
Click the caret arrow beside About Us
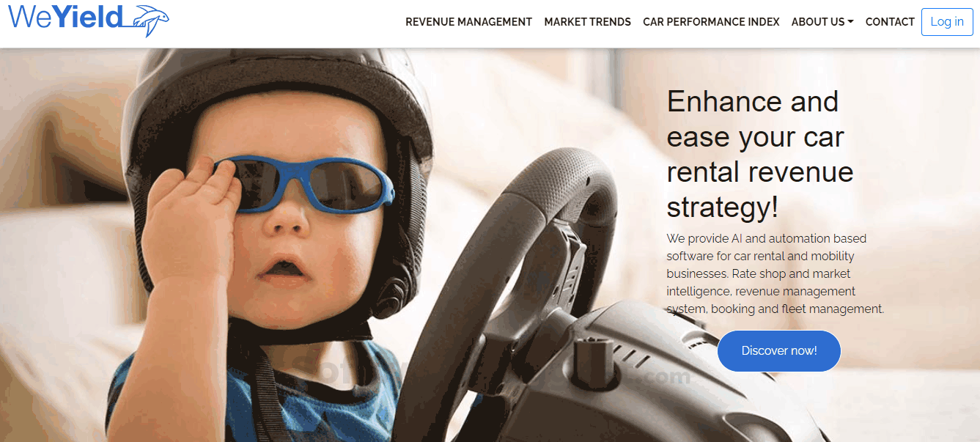point(850,22)
